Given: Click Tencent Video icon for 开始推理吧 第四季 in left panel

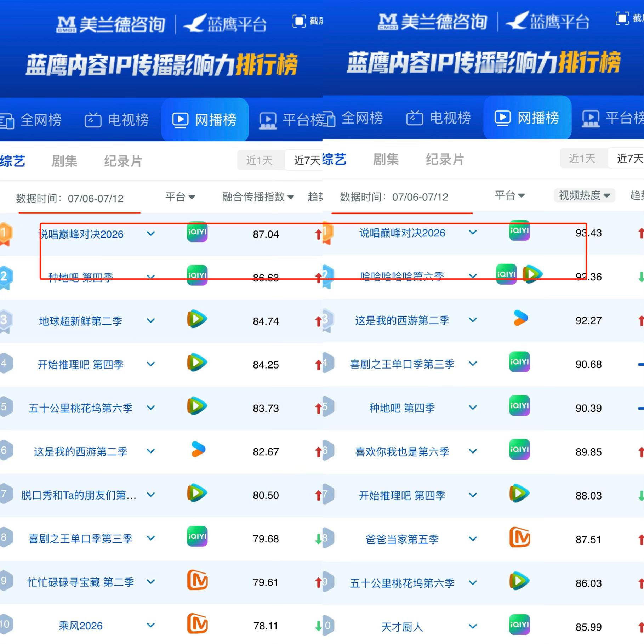Looking at the screenshot, I should coord(197,363).
